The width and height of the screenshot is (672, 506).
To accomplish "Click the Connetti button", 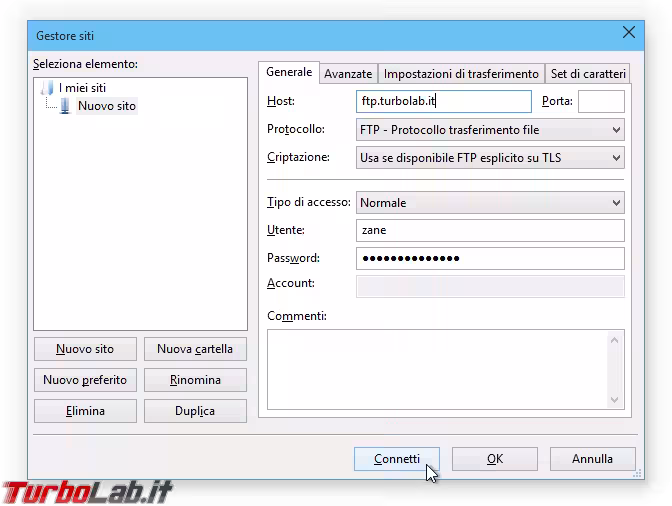I will (397, 459).
